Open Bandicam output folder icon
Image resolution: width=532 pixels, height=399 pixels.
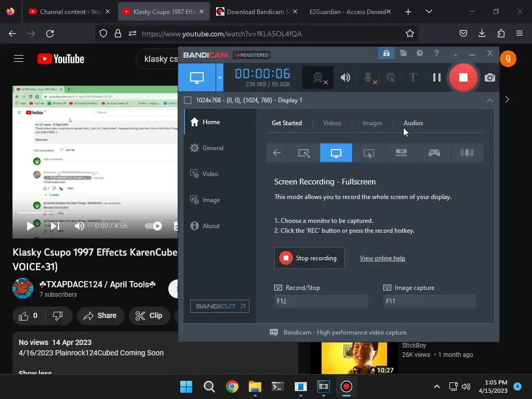click(x=403, y=54)
